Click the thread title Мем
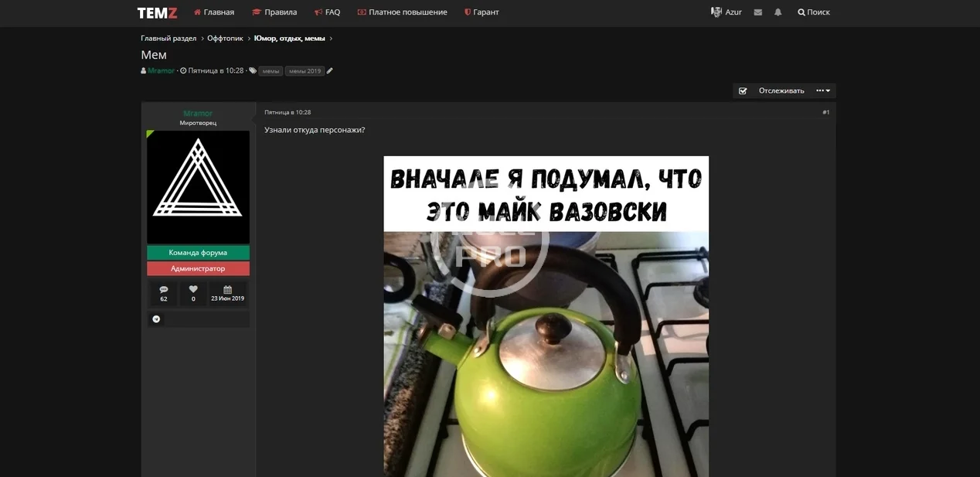The image size is (980, 477). (x=154, y=55)
